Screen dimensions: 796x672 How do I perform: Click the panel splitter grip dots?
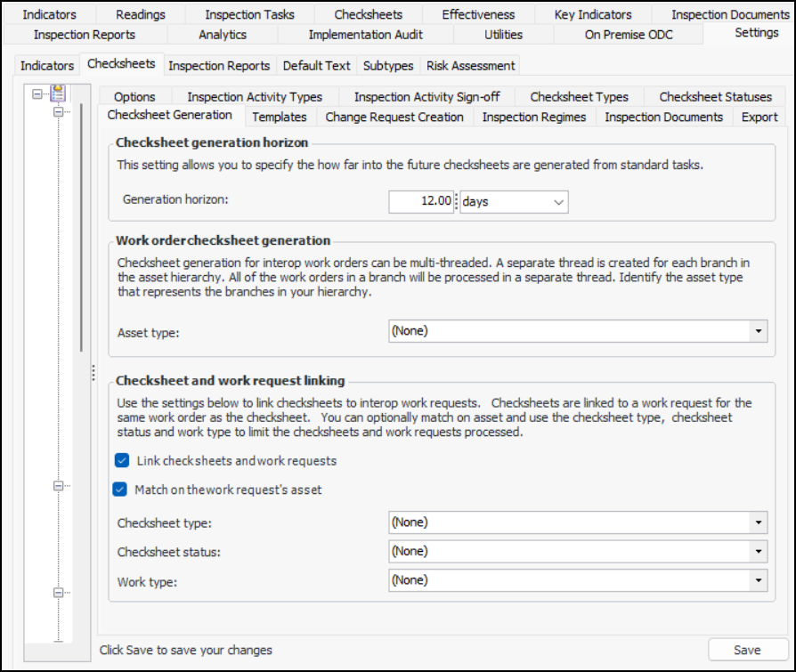(x=93, y=375)
